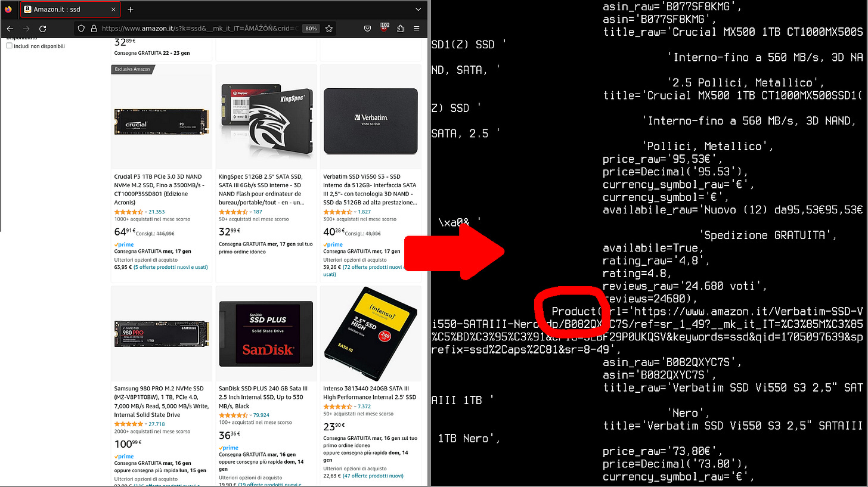The width and height of the screenshot is (868, 487).
Task: Bookmark this page with the star icon
Action: point(328,28)
